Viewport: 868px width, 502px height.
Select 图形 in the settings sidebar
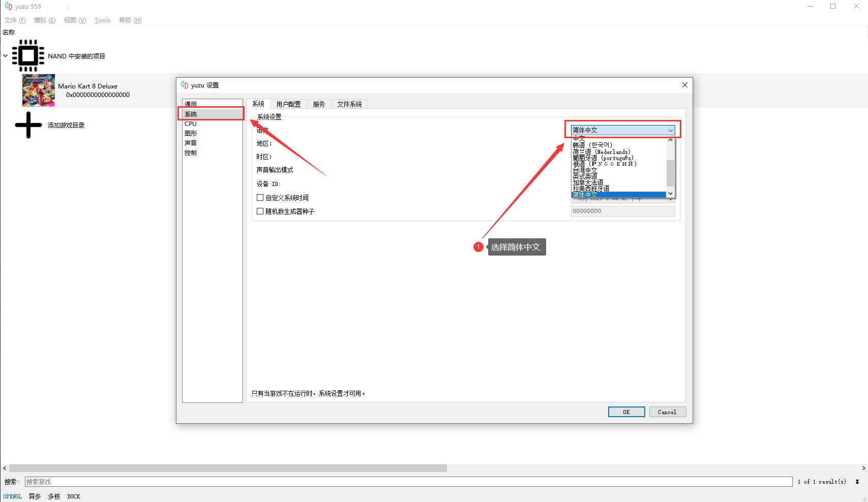coord(212,133)
